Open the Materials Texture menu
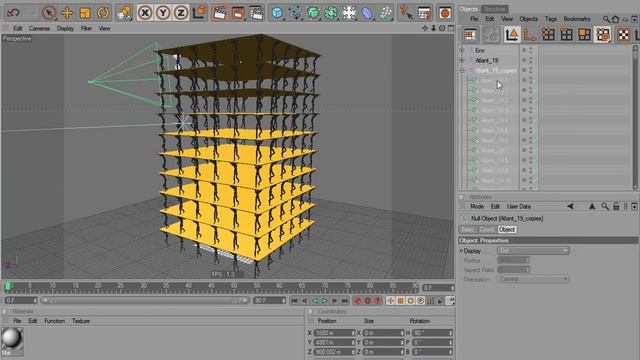The height and width of the screenshot is (360, 640). pos(81,321)
